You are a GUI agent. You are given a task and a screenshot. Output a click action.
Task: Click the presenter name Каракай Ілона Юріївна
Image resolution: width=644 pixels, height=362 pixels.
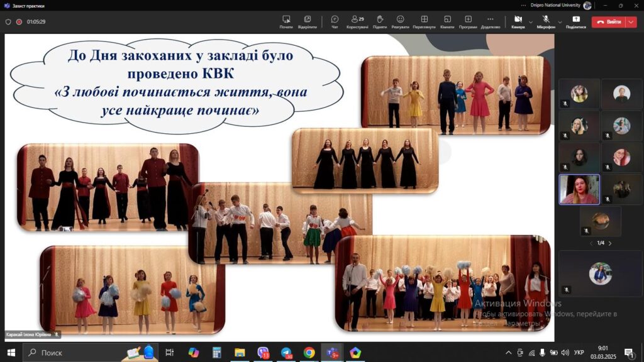point(28,334)
